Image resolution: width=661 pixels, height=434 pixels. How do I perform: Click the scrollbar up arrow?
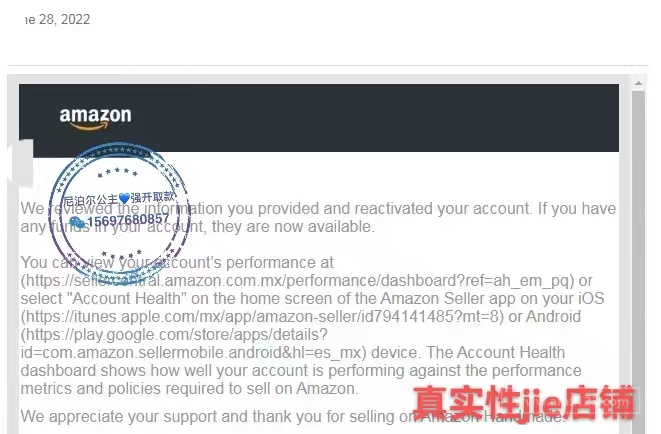coord(638,83)
